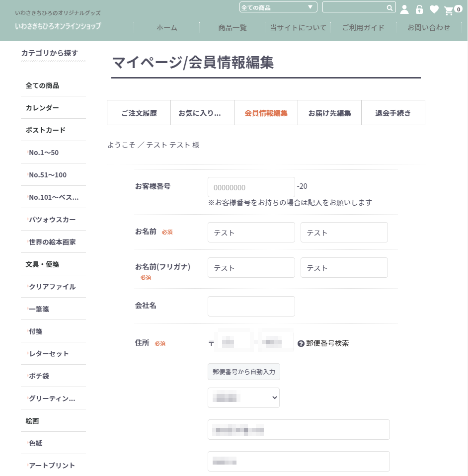Expand the 全ての商品 category dropdown

tap(278, 7)
